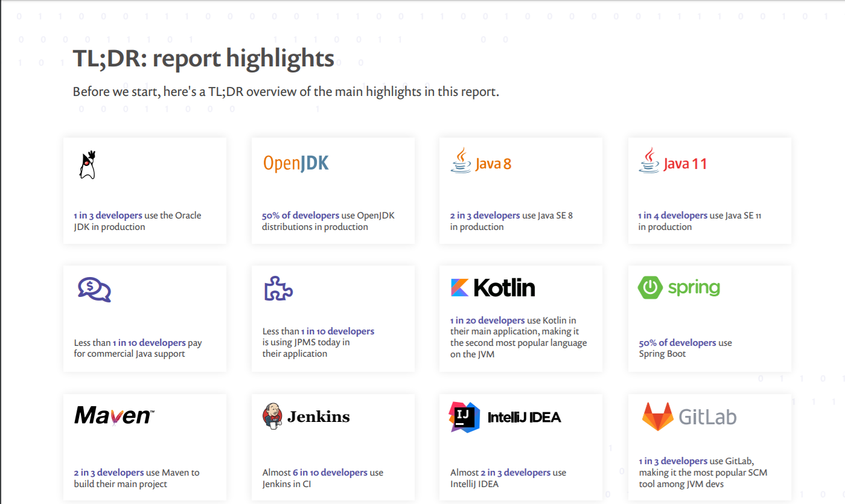Click the Java 8 logo
Image resolution: width=845 pixels, height=504 pixels.
pos(481,161)
